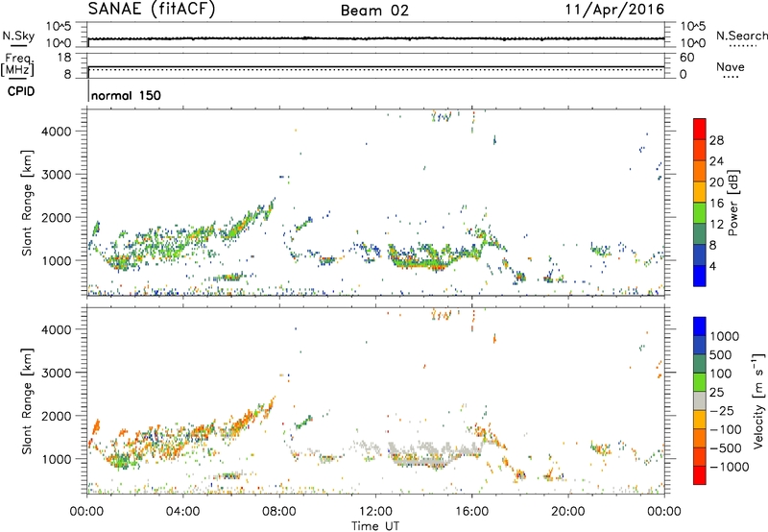Pick the blue top Velocity colorbar segment
Image resolution: width=768 pixels, height=532 pixels.
click(x=700, y=326)
